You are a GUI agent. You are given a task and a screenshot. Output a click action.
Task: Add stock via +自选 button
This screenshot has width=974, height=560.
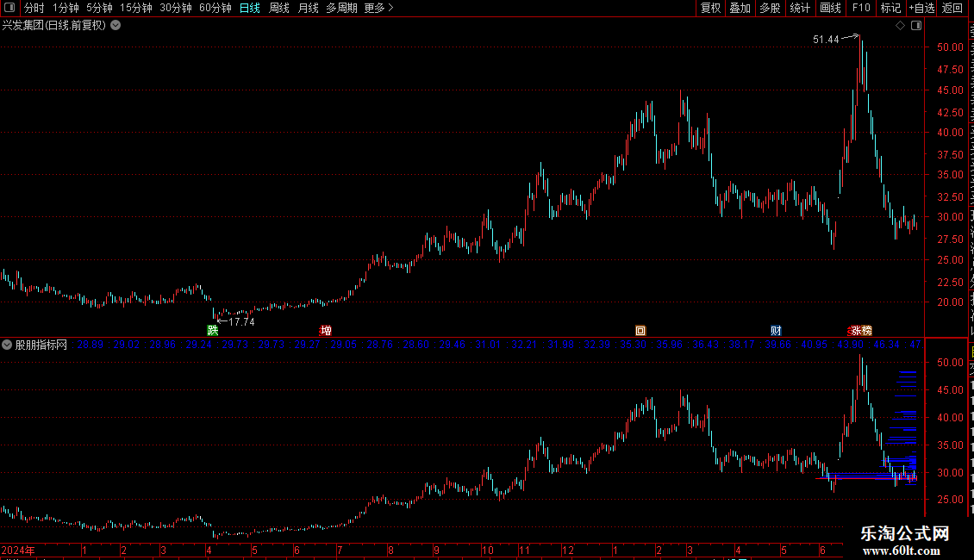(921, 8)
